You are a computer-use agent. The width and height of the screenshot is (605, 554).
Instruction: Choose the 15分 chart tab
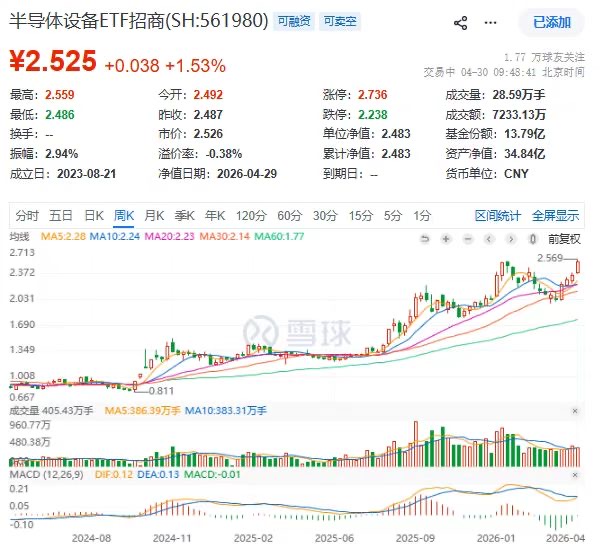pyautogui.click(x=361, y=216)
